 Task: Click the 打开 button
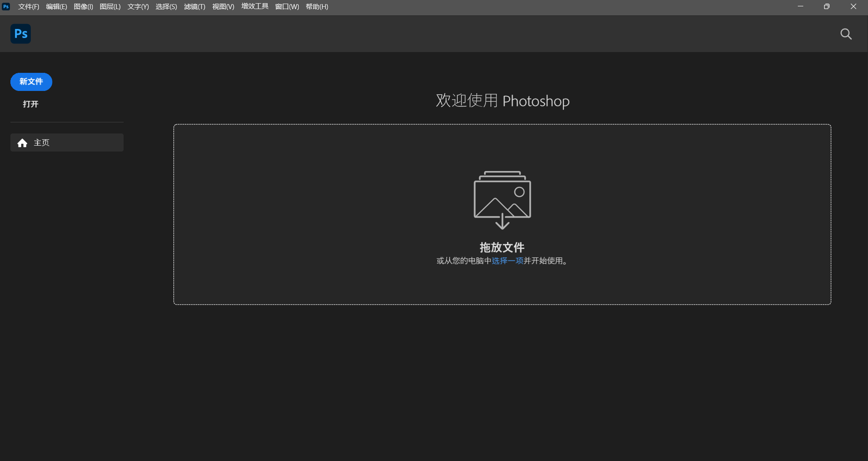tap(31, 104)
